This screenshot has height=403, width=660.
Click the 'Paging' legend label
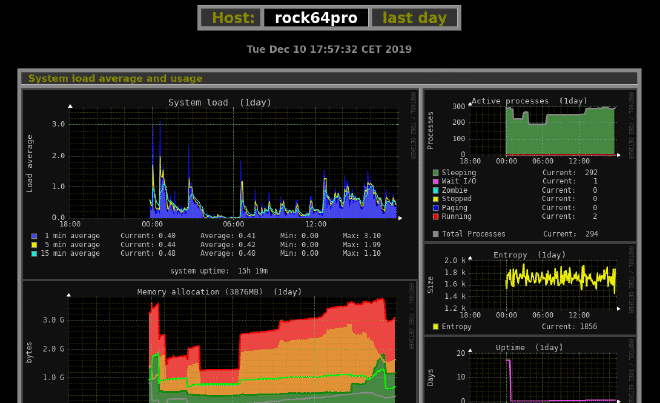tap(455, 208)
